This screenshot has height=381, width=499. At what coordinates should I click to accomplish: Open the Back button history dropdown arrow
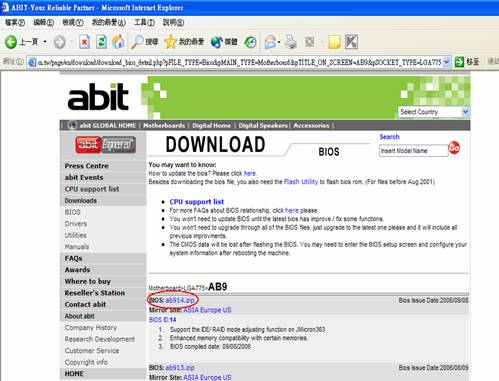point(45,42)
